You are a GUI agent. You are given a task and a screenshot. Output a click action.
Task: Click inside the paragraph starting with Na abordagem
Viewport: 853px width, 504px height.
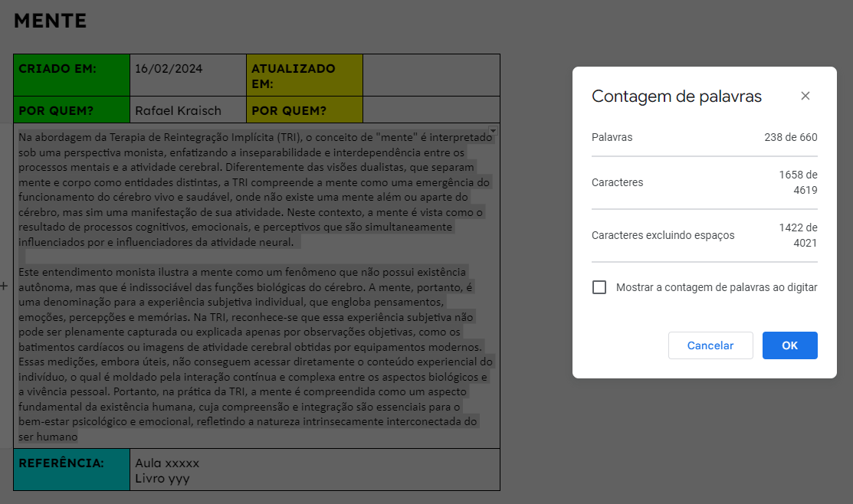(x=254, y=190)
